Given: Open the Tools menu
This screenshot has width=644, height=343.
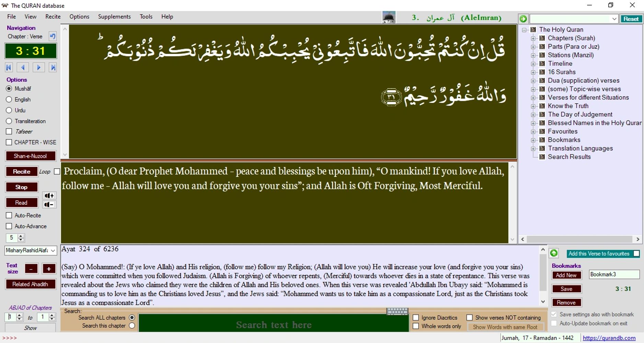Looking at the screenshot, I should [x=146, y=16].
